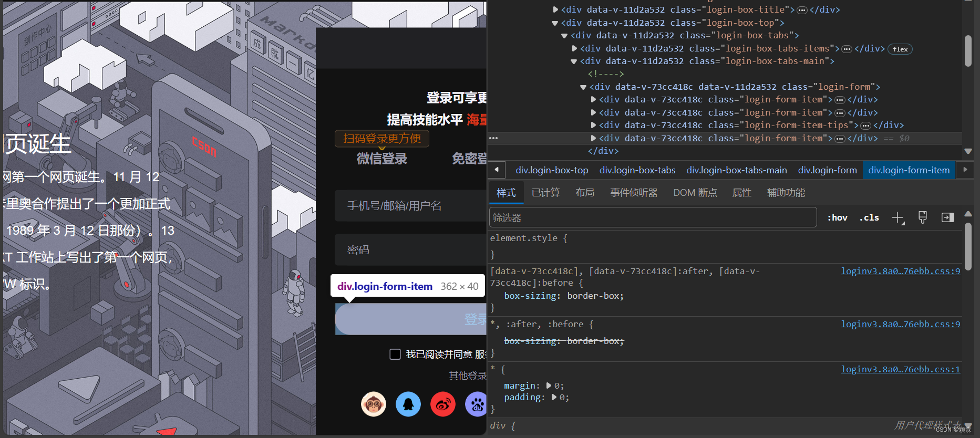Click the first login-form-item DOM row
This screenshot has height=438, width=980.
(x=738, y=100)
